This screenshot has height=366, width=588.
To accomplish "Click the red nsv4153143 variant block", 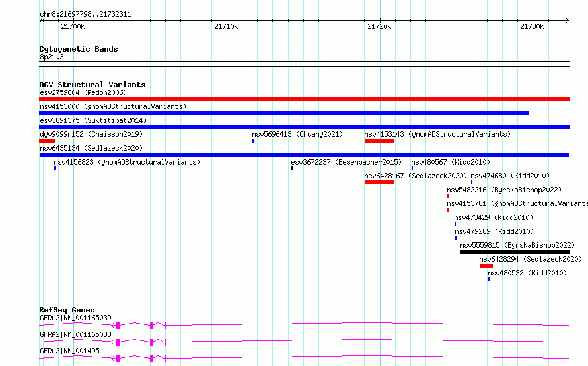I will pyautogui.click(x=379, y=141).
